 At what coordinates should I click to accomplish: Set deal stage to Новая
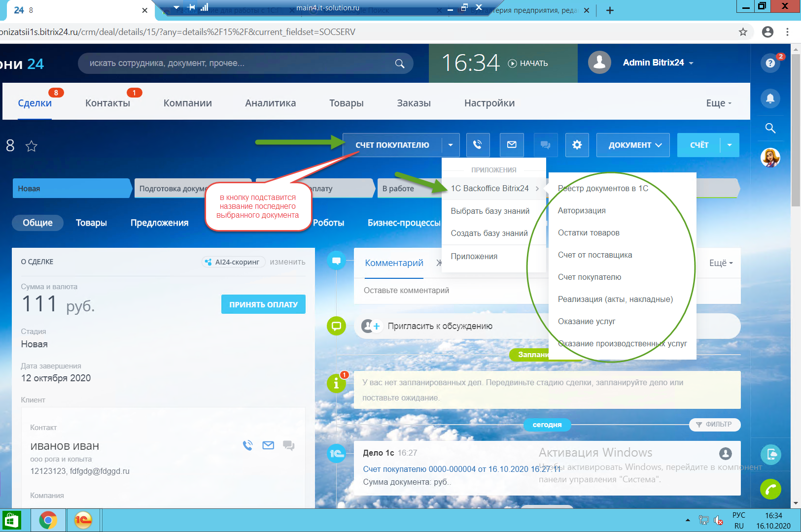72,188
